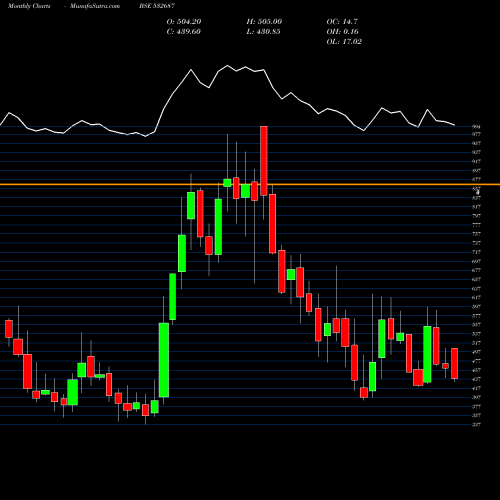The image size is (500, 500).
Task: Select the open value 'O: 504.20'
Action: click(x=184, y=22)
